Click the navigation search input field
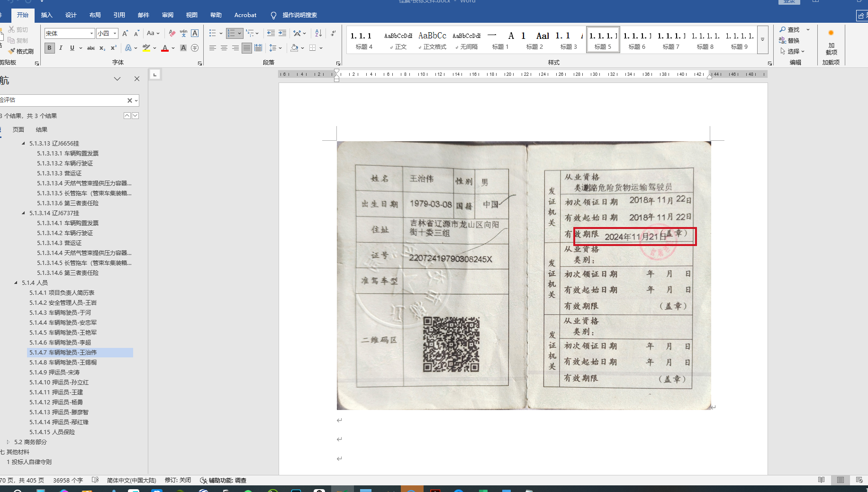The width and height of the screenshot is (868, 492). pos(62,100)
